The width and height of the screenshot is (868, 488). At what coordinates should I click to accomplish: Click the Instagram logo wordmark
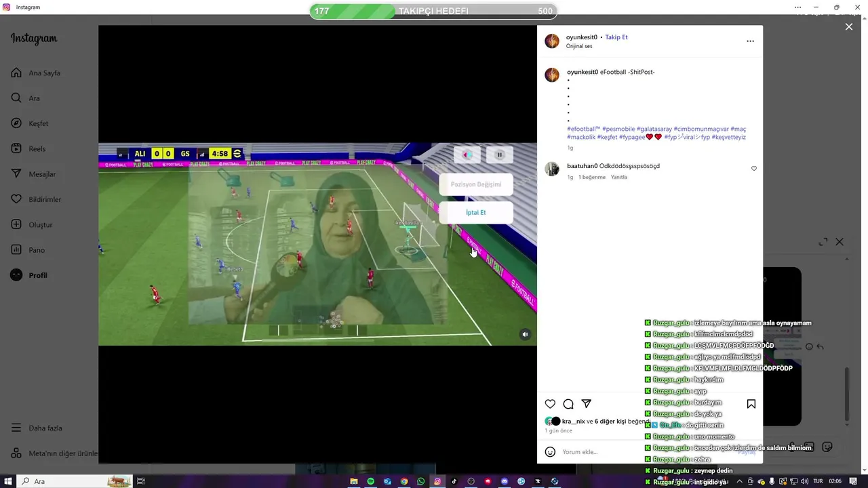[x=34, y=39]
